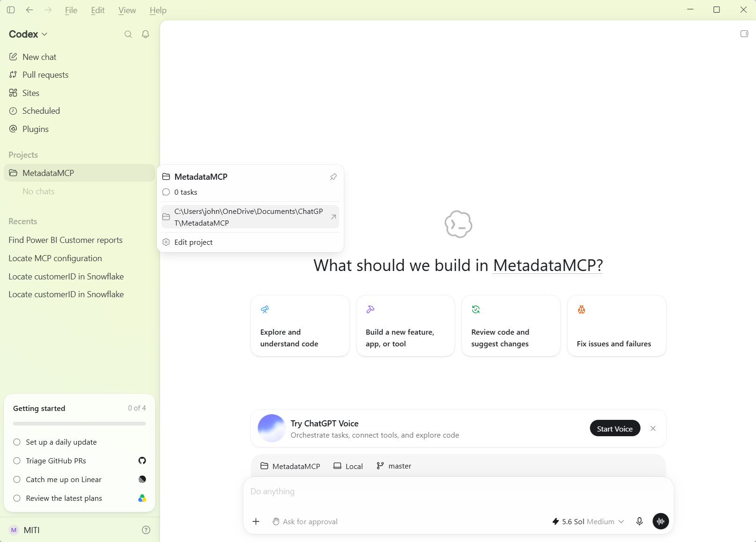Open the search icon in sidebar
756x542 pixels.
pyautogui.click(x=128, y=34)
